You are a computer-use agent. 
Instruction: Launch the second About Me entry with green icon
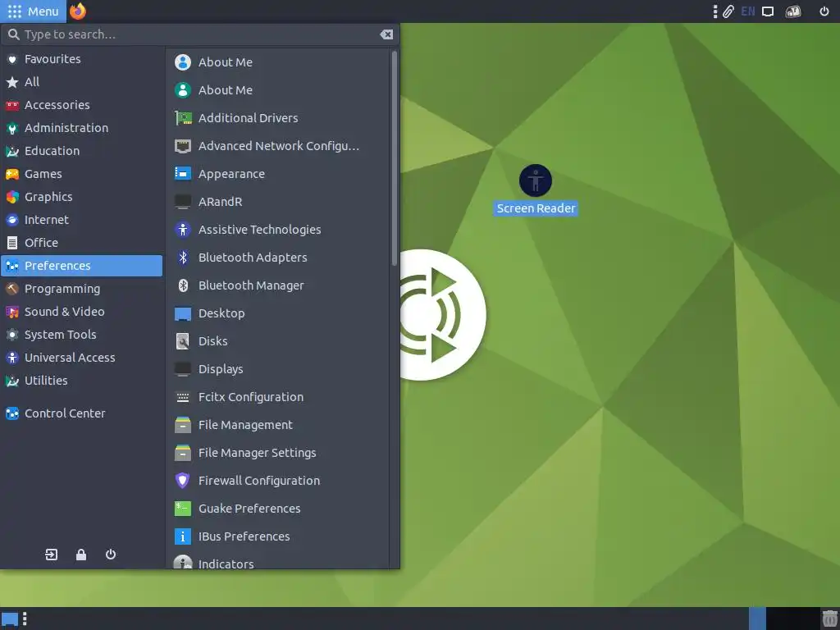[279, 90]
